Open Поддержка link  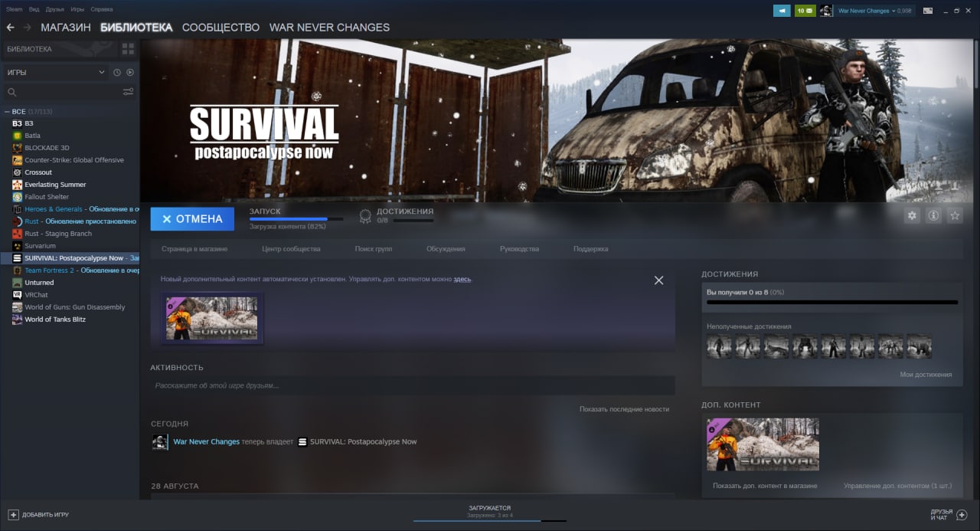click(590, 249)
